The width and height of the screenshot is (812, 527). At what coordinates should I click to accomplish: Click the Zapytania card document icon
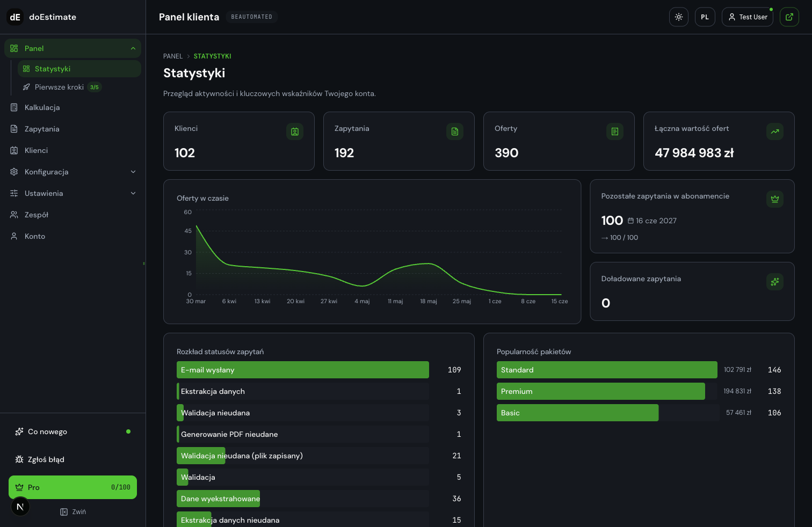tap(455, 131)
